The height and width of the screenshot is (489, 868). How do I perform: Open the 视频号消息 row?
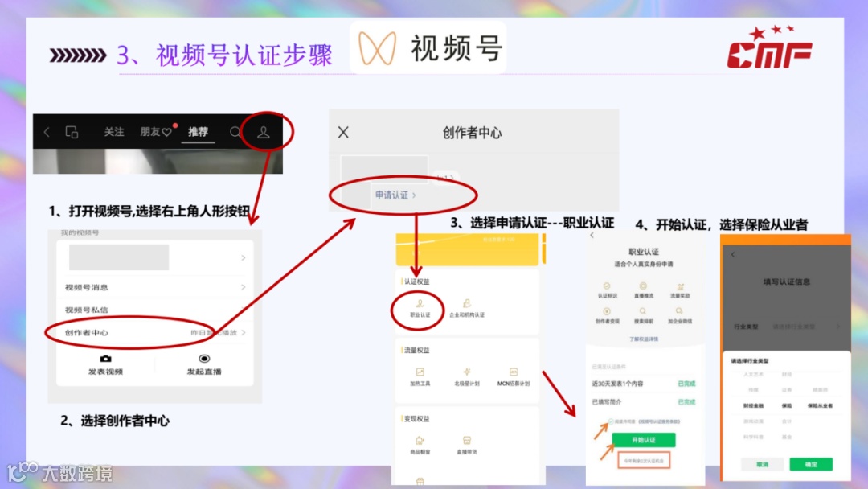click(x=155, y=287)
